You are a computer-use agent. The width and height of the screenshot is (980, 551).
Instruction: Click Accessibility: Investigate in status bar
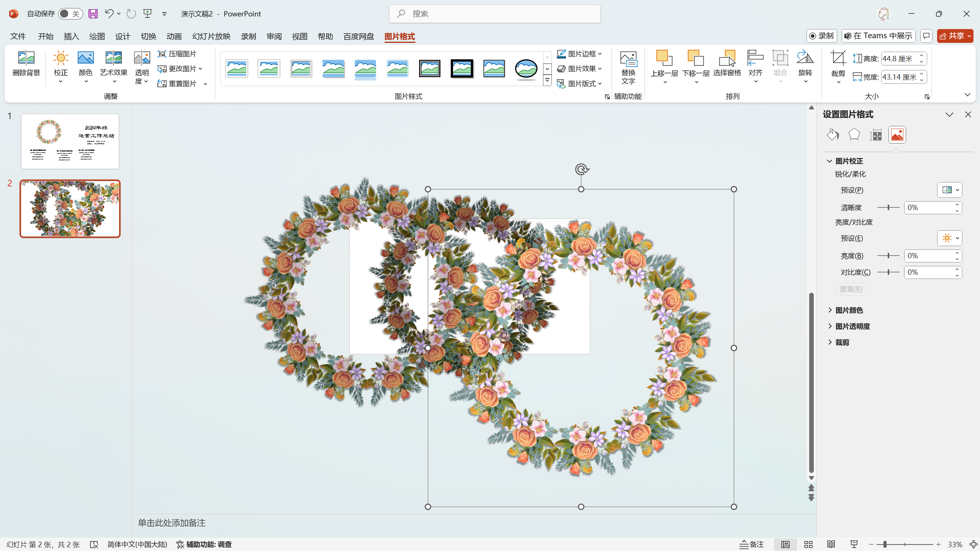point(204,544)
